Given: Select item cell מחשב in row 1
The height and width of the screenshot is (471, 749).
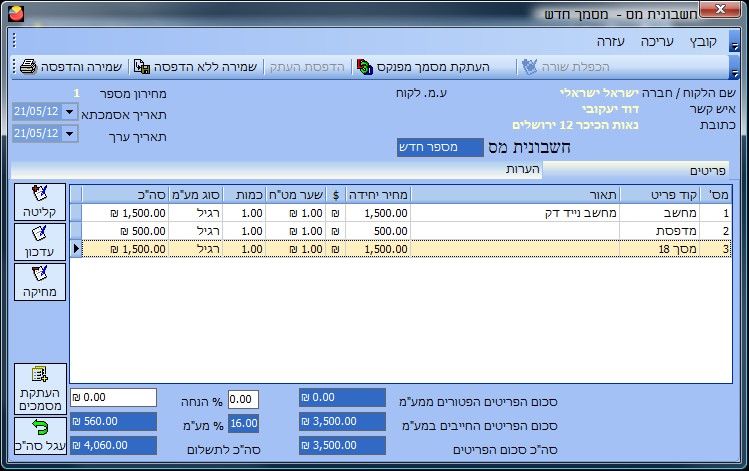Looking at the screenshot, I should tap(660, 213).
